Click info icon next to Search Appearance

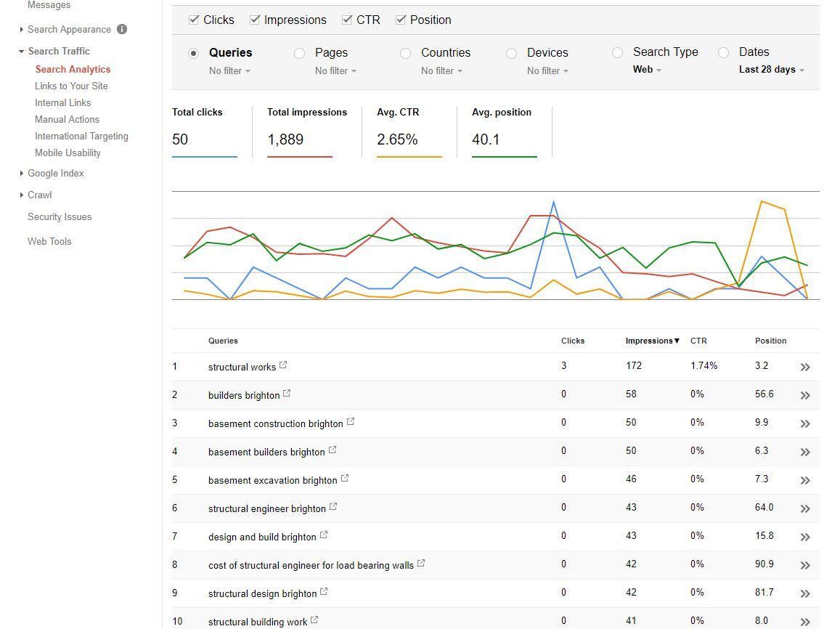pos(122,29)
